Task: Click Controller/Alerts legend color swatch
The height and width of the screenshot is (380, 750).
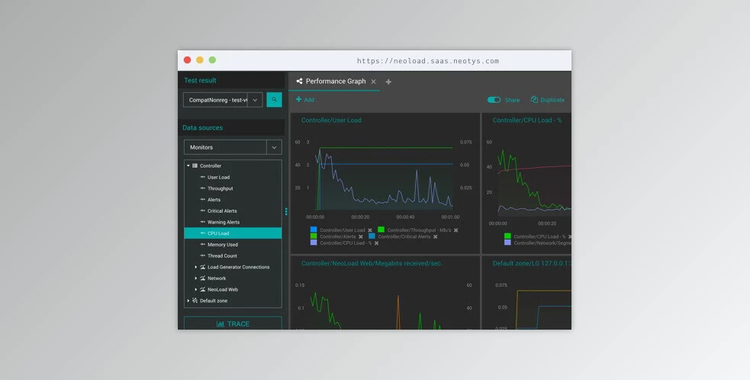Action: [314, 236]
